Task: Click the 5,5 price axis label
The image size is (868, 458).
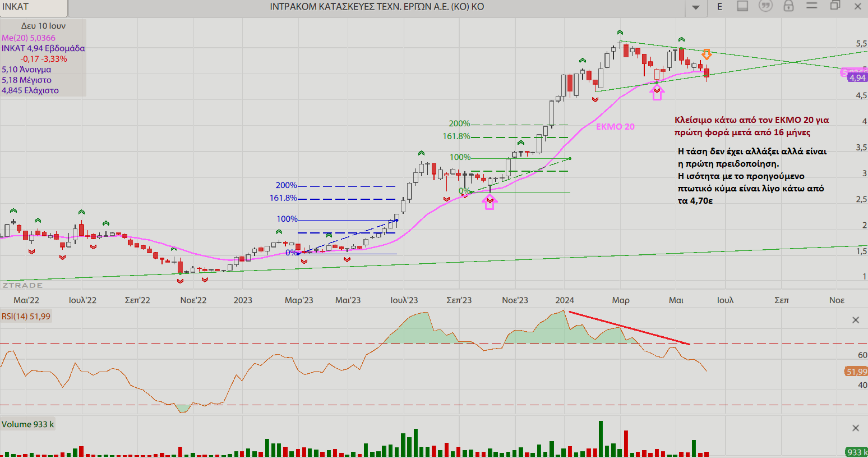Action: (x=861, y=44)
